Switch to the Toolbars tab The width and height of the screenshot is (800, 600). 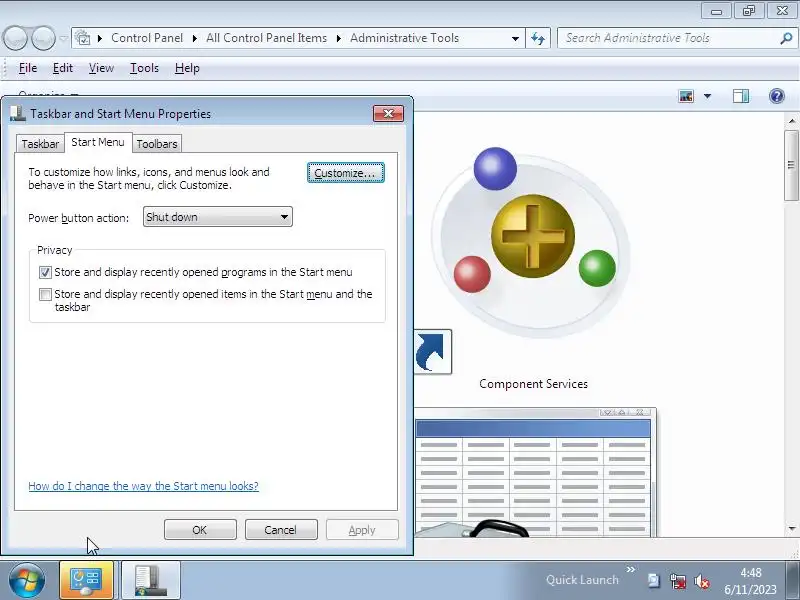pyautogui.click(x=157, y=144)
